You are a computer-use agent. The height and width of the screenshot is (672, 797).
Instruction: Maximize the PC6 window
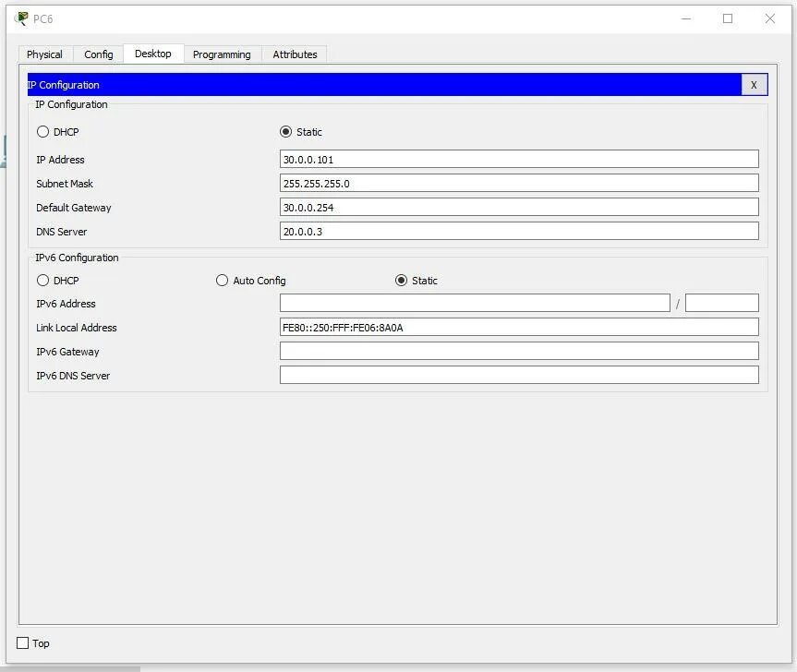(728, 18)
